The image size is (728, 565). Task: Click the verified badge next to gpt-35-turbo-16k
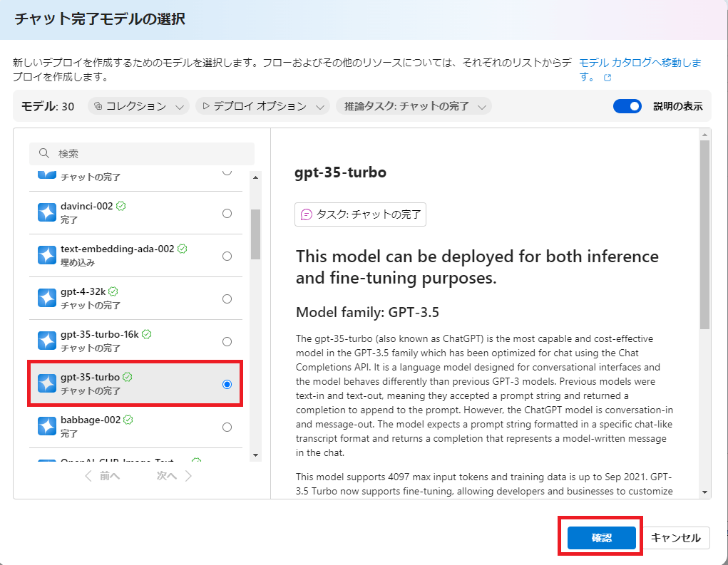(147, 334)
